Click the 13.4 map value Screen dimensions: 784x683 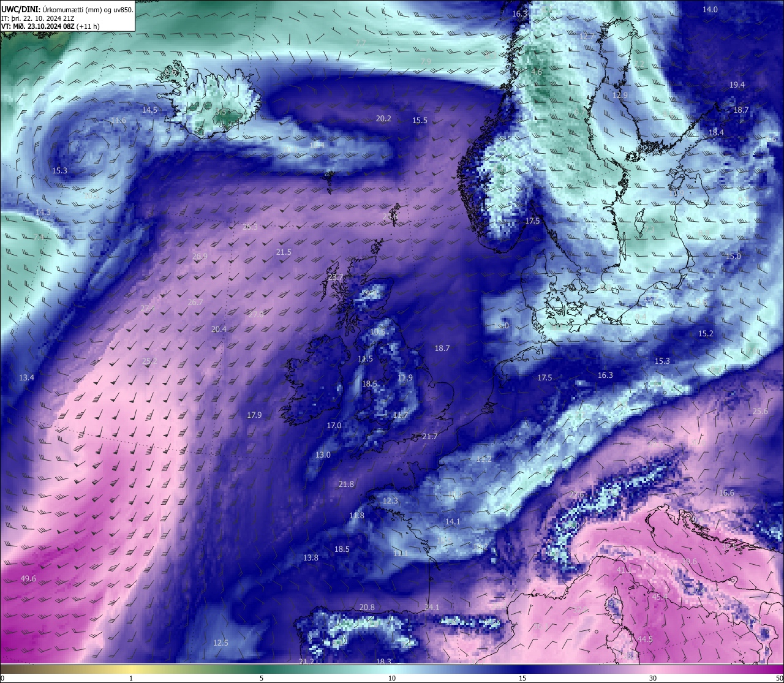tap(26, 377)
